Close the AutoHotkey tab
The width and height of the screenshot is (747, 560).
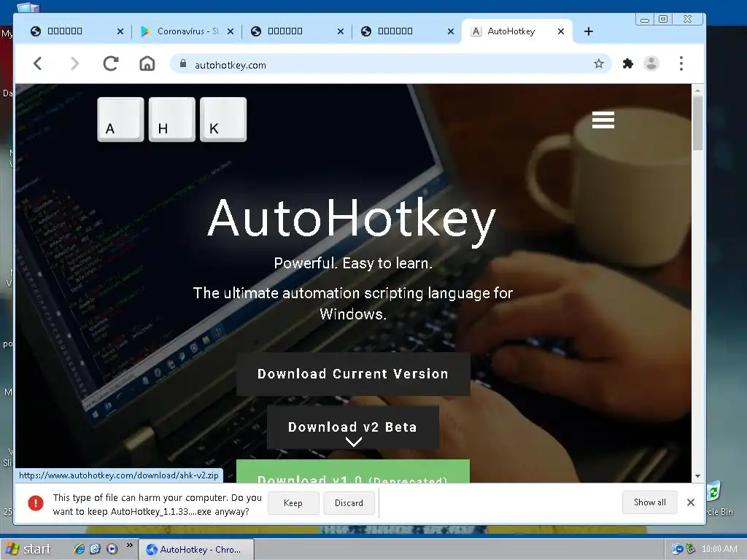coord(561,31)
